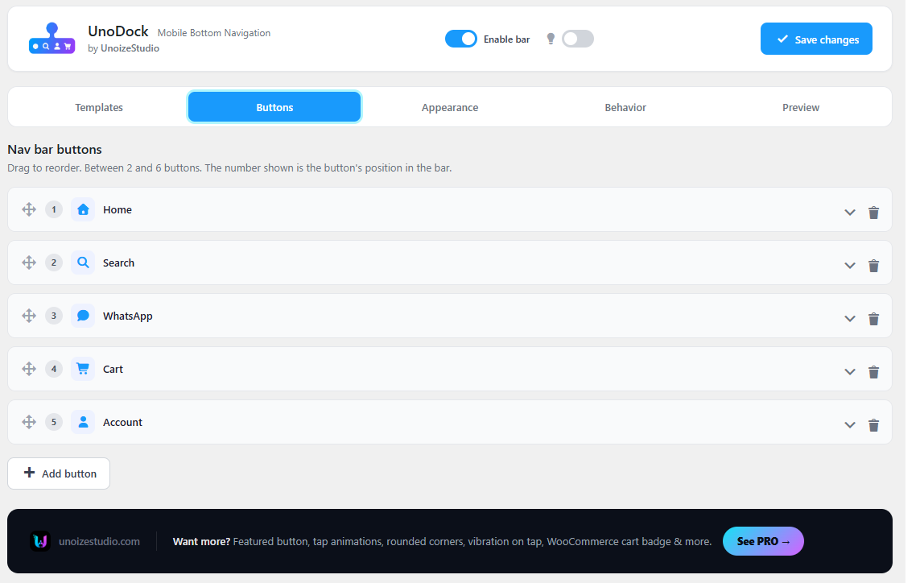Click the unoizestudio footer logo icon

coord(40,540)
